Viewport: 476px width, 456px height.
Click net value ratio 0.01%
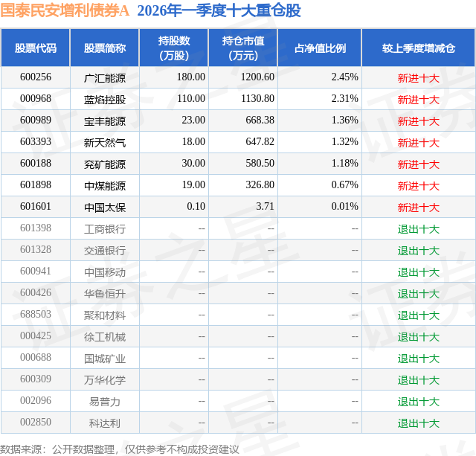tap(344, 207)
